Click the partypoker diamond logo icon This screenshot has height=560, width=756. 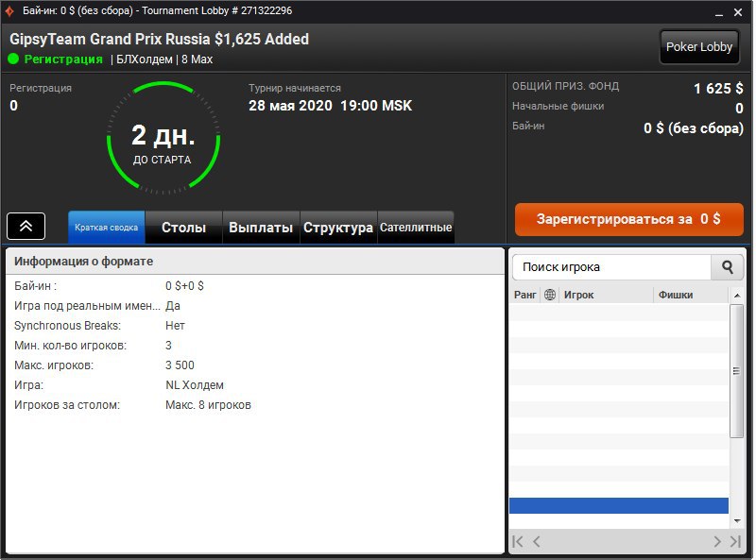[9, 10]
